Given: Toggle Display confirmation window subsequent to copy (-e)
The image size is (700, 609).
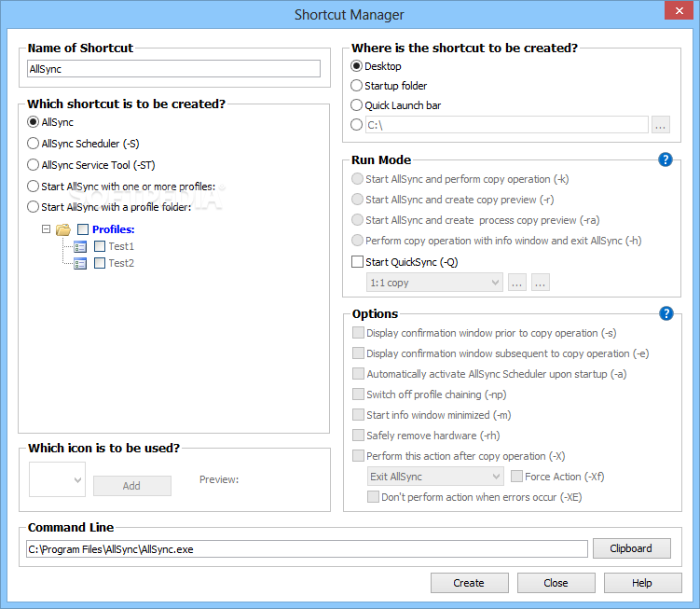Looking at the screenshot, I should (358, 353).
